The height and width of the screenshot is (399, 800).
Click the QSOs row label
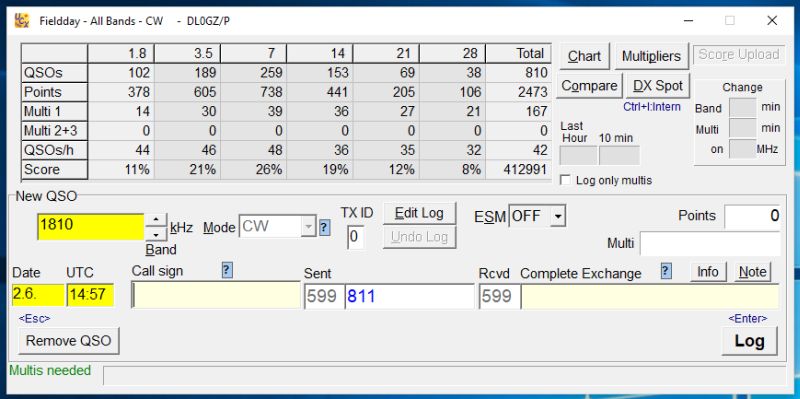(55, 72)
